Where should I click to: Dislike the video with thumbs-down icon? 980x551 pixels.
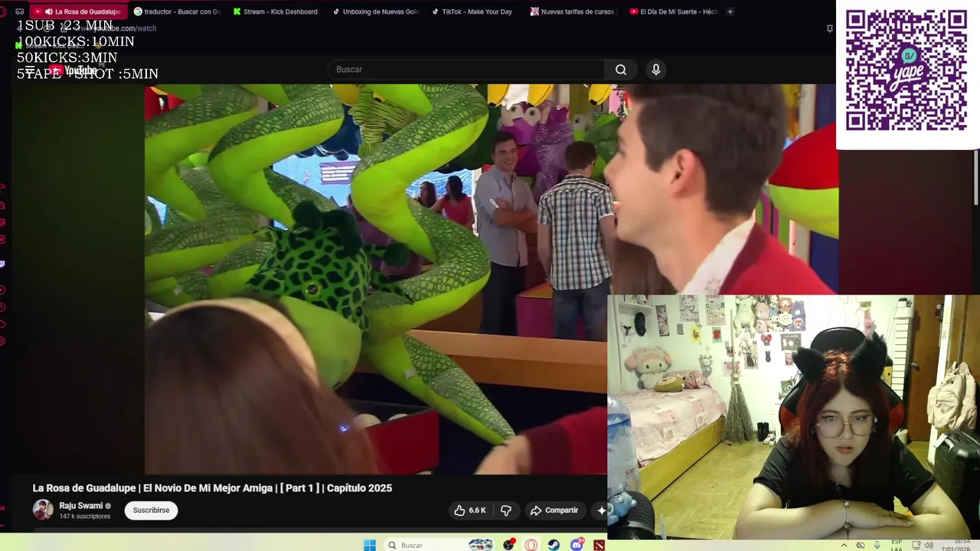[506, 510]
